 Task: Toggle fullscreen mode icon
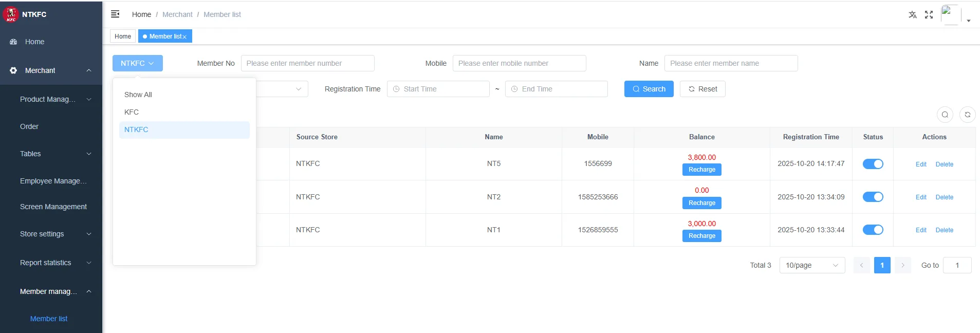click(929, 14)
